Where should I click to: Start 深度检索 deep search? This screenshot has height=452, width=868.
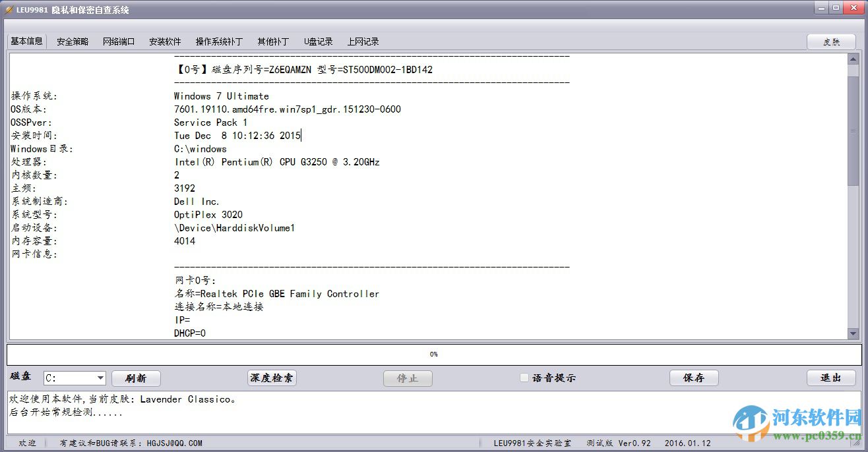click(272, 378)
